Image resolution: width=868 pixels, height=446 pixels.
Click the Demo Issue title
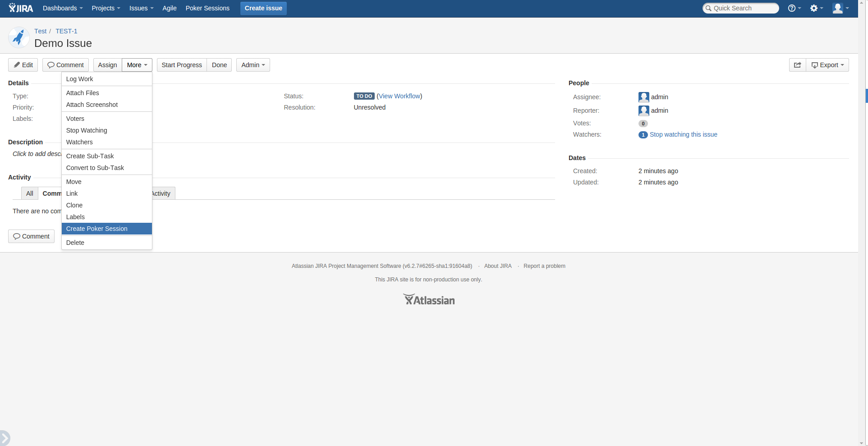pos(63,43)
